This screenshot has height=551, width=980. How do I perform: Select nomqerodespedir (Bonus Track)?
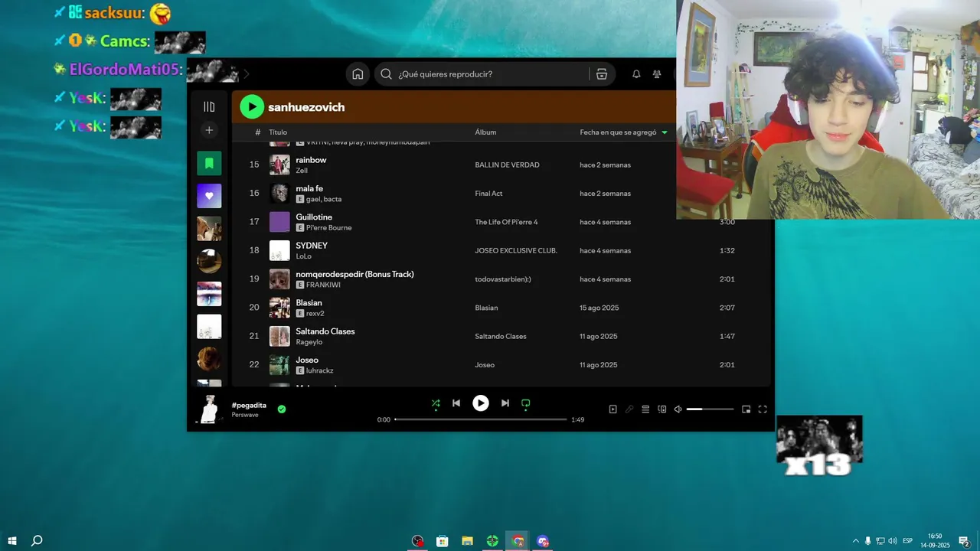[x=354, y=274]
